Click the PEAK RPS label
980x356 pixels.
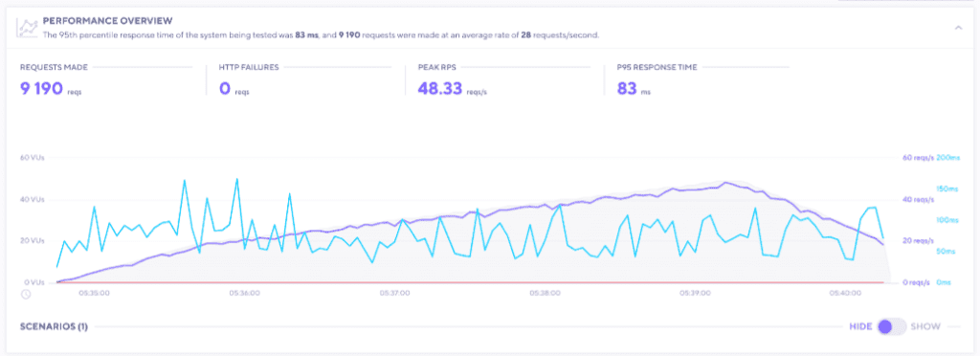(x=435, y=67)
